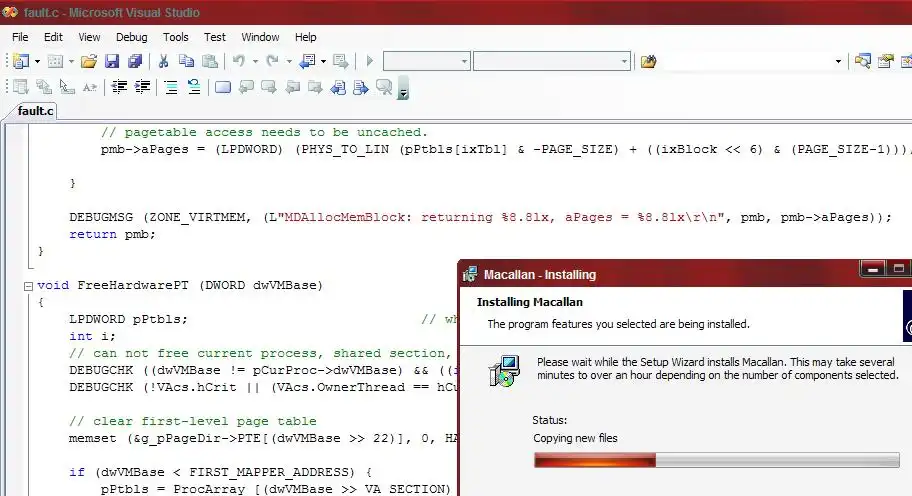Image resolution: width=912 pixels, height=496 pixels.
Task: Open the Window menu
Action: (260, 37)
